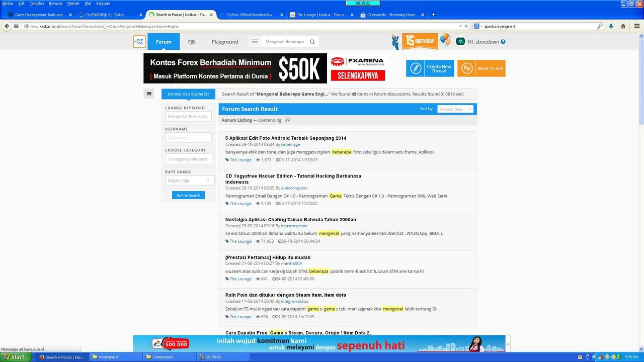Screen dimensions: 644x362
Task: Open the cryengine 3 folder taskbar item
Action: click(x=116, y=357)
